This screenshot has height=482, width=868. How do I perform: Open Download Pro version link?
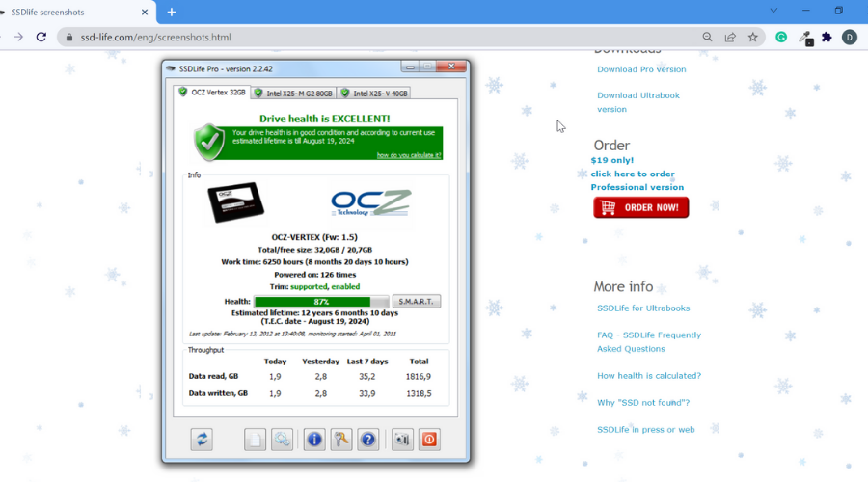click(641, 69)
